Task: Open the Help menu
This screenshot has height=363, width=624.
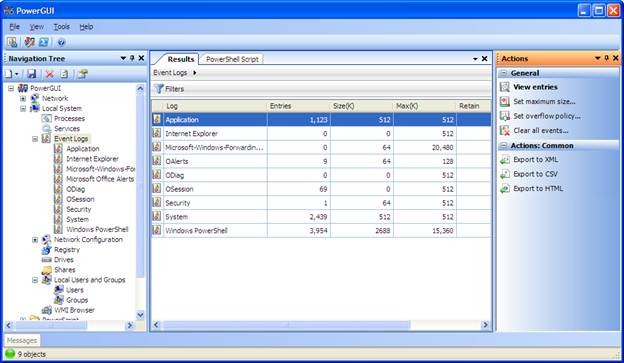Action: pos(86,27)
